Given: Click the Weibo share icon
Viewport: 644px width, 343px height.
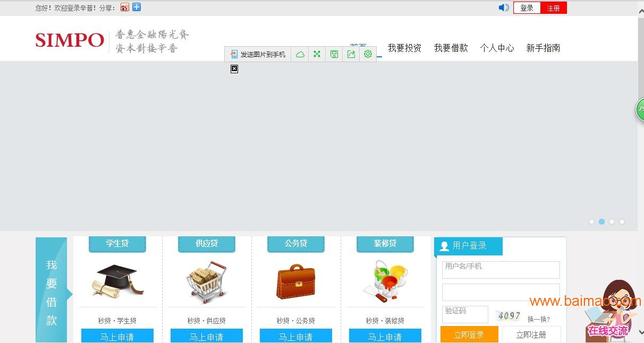Looking at the screenshot, I should tap(125, 7).
